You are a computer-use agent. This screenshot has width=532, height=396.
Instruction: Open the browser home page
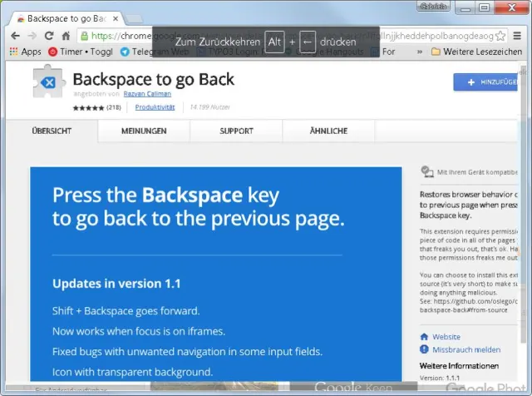coord(66,36)
